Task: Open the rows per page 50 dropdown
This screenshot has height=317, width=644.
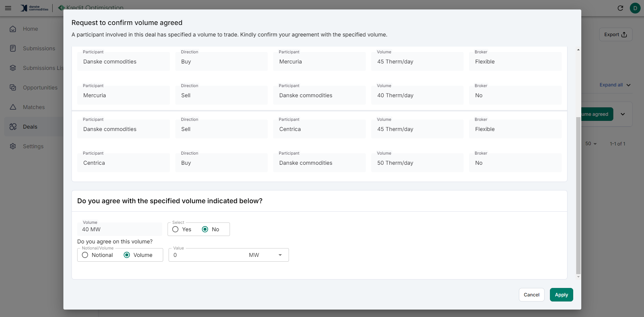Action: click(591, 144)
